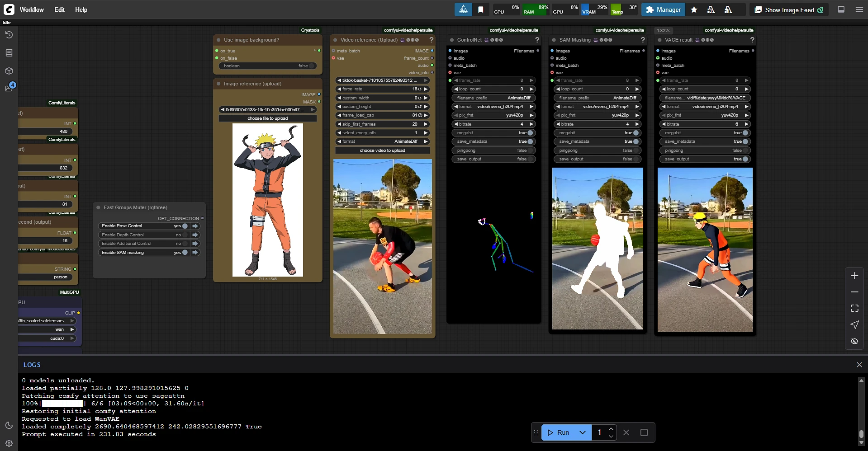Toggle save_output in VACE result node
The height and width of the screenshot is (451, 868).
tap(745, 159)
